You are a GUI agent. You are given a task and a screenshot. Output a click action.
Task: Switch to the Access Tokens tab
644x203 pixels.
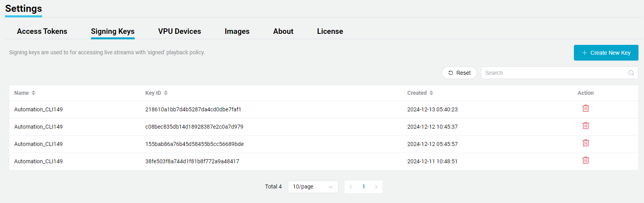[42, 31]
